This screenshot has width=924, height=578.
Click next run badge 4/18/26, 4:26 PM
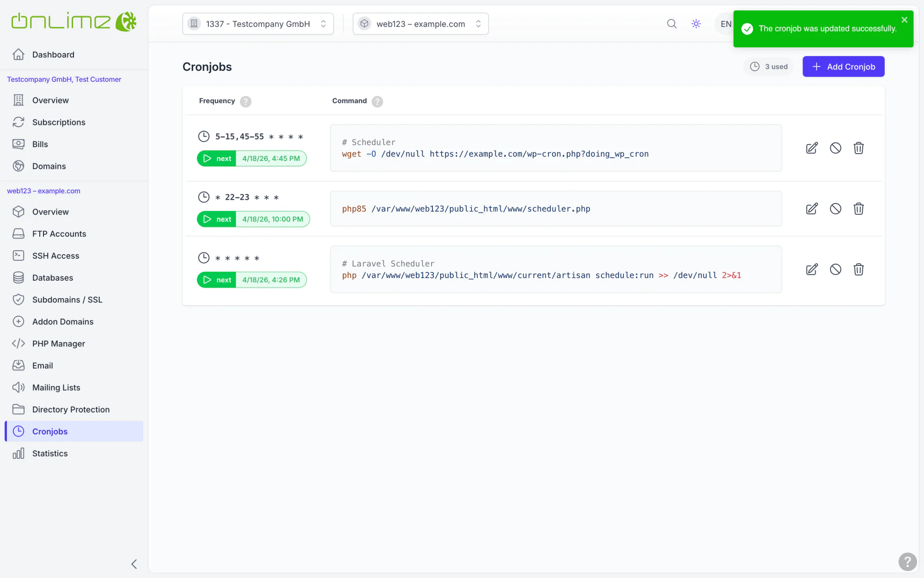coord(252,280)
